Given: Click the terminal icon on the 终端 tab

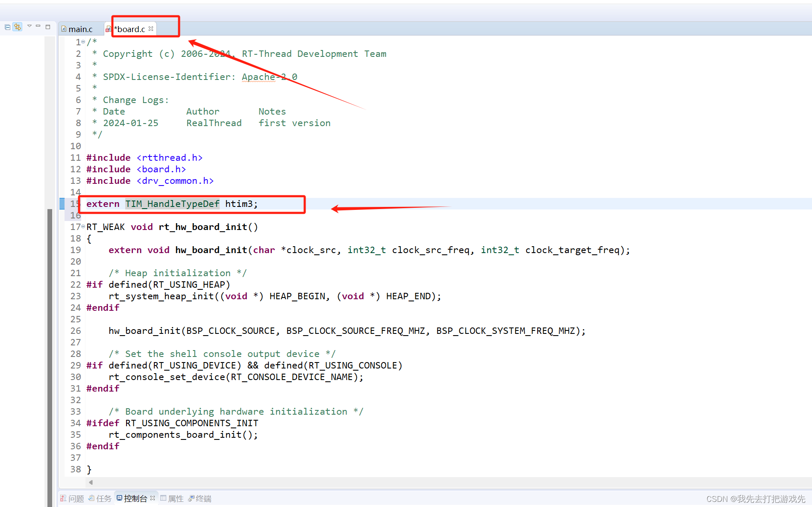Looking at the screenshot, I should [191, 498].
